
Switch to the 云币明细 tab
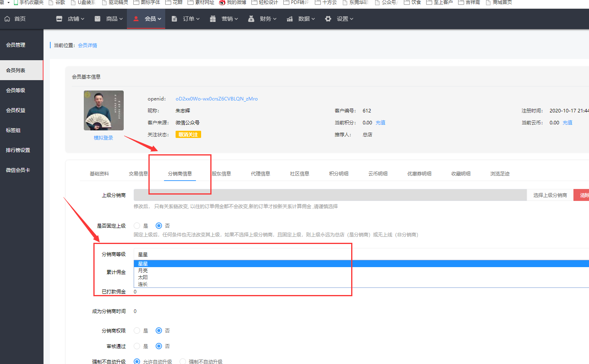[x=378, y=173]
